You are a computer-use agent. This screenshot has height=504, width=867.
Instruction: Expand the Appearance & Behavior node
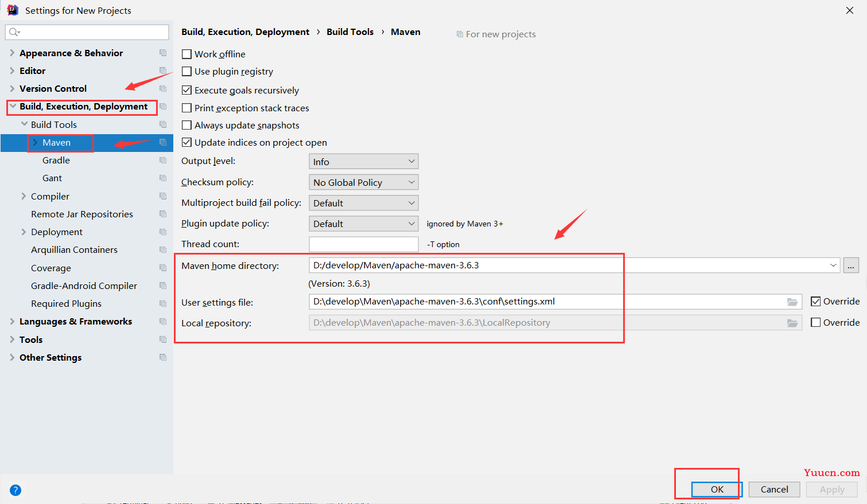(x=12, y=53)
